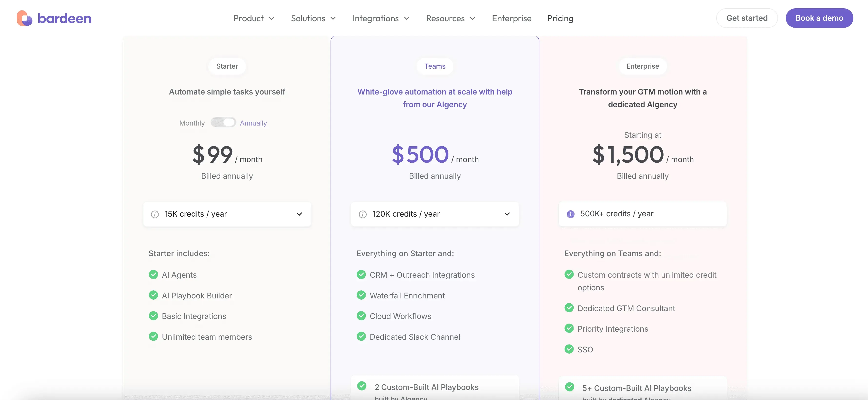Click the Enterprise plan badge
Image resolution: width=868 pixels, height=400 pixels.
643,66
